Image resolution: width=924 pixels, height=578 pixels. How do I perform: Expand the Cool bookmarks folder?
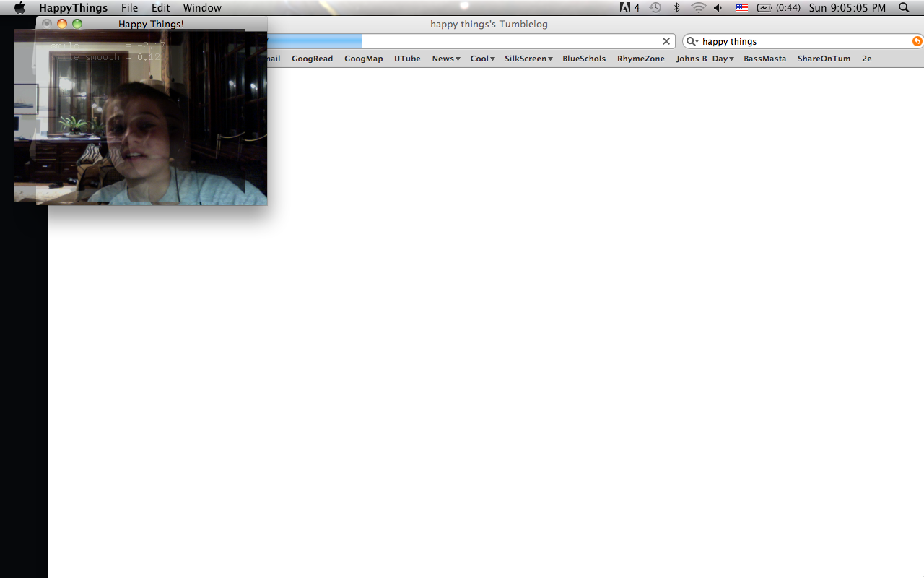[x=482, y=59]
